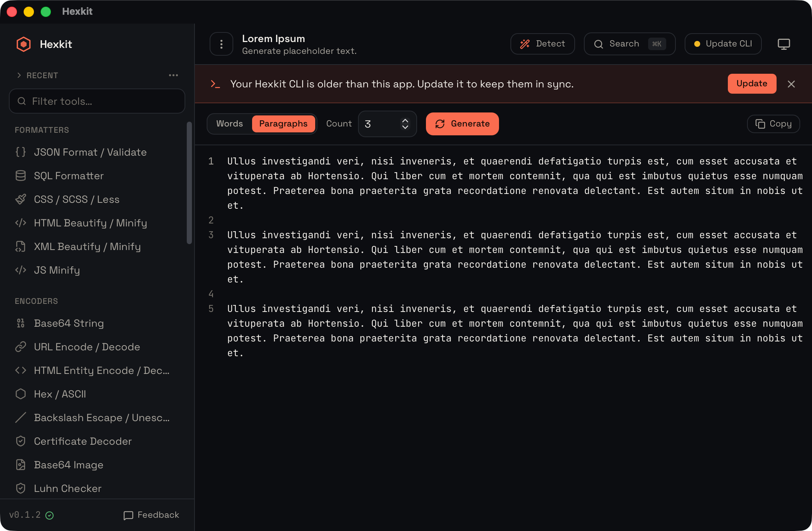This screenshot has height=531, width=812.
Task: Open the Recent section more options dots
Action: tap(173, 75)
